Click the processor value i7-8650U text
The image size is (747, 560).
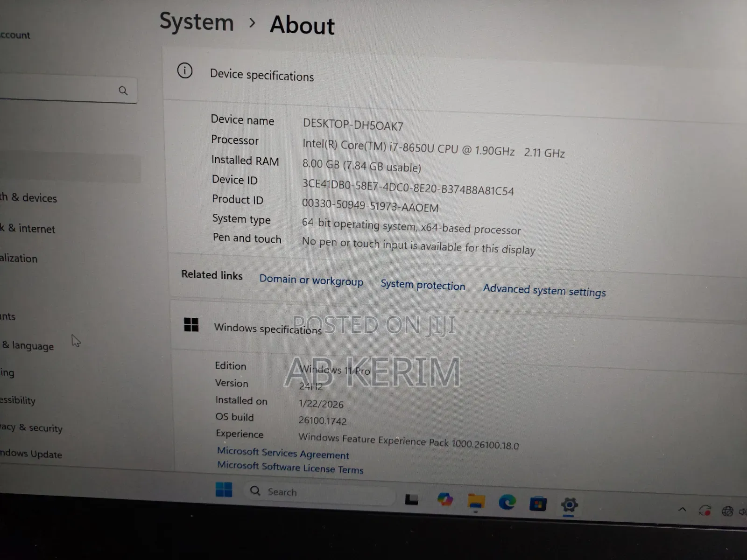434,148
